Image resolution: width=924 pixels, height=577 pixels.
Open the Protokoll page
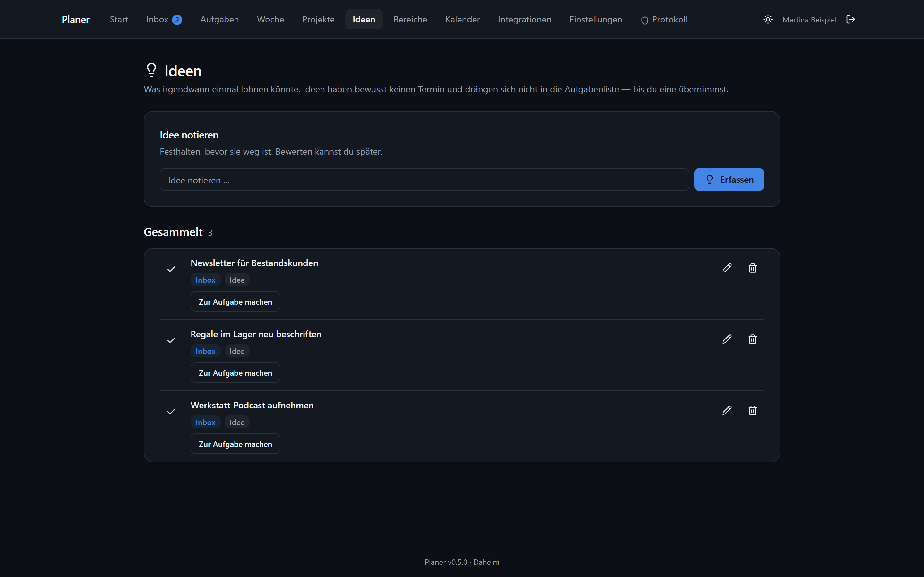tap(664, 20)
